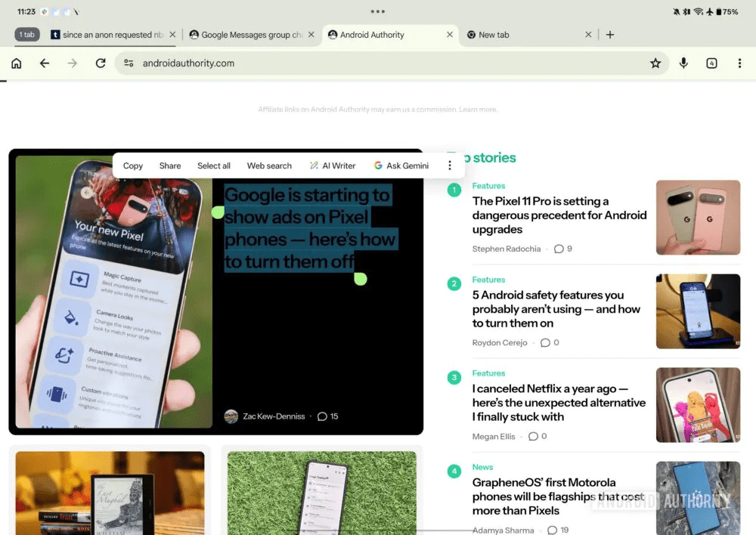The width and height of the screenshot is (756, 535).
Task: Open Pixel 11 Pro dangerous precedent story
Action: [559, 215]
